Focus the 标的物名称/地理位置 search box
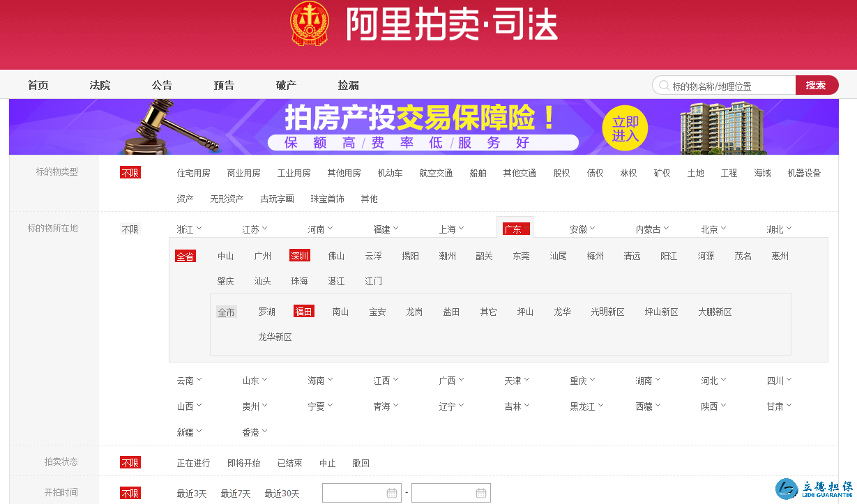Viewport: 857px width, 504px height. pos(724,85)
